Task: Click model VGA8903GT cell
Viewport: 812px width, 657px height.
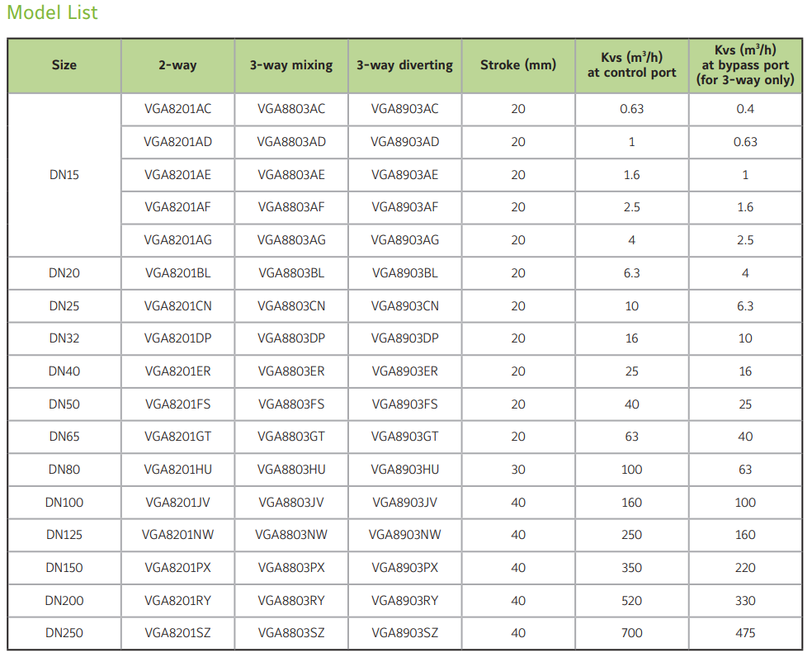Action: [x=404, y=437]
